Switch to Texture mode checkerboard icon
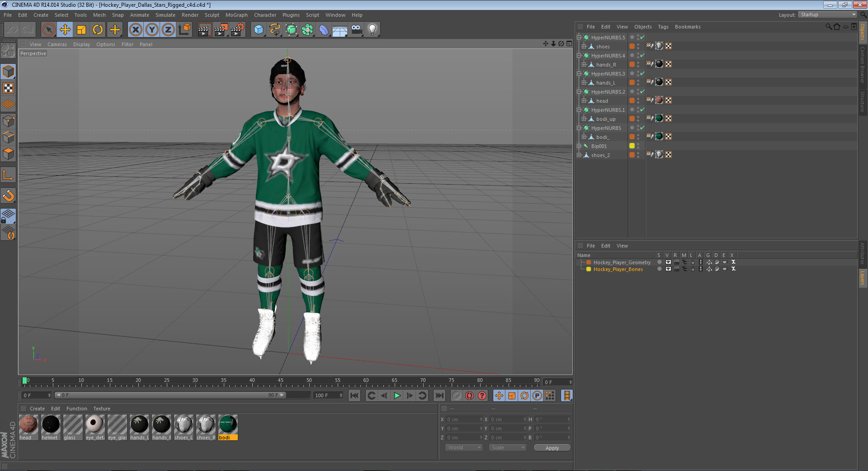This screenshot has width=868, height=471. tap(8, 88)
